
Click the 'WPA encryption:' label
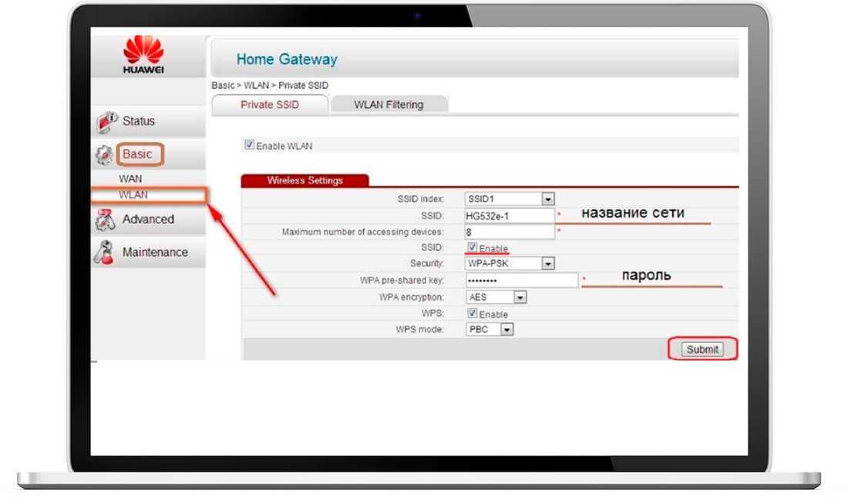pos(412,297)
